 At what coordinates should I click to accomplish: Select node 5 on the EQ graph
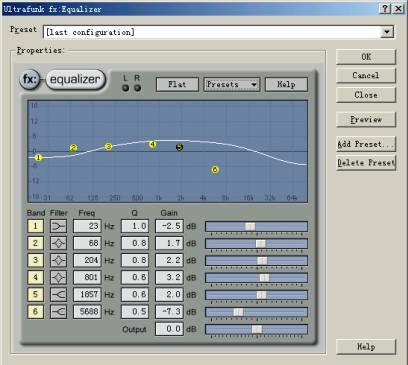click(179, 147)
